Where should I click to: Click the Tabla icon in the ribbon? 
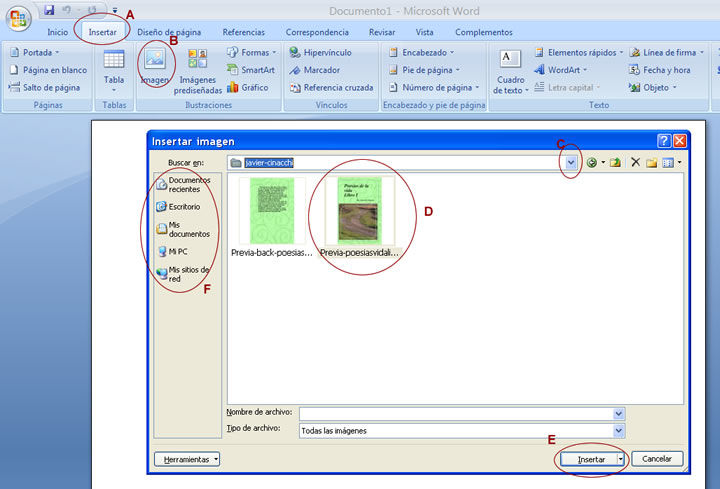click(x=114, y=68)
